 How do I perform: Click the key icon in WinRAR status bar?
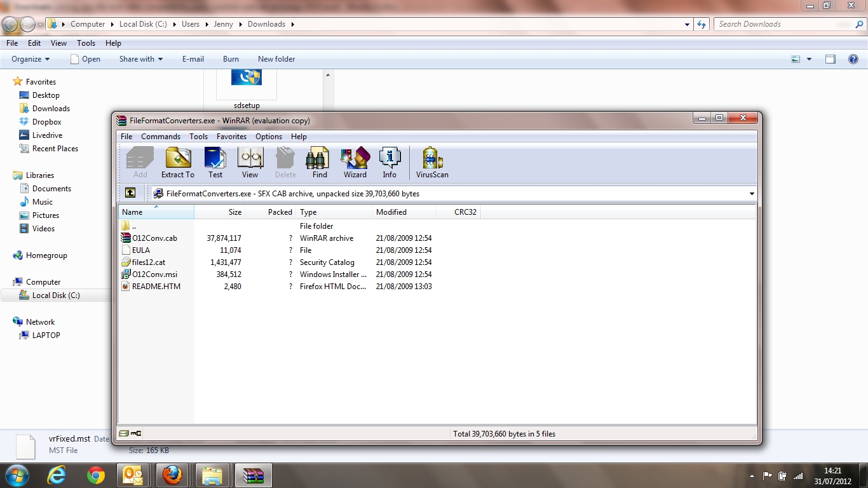(x=136, y=433)
